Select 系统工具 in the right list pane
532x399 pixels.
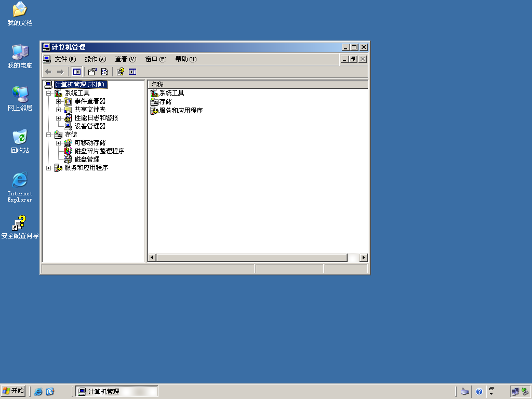[x=171, y=93]
